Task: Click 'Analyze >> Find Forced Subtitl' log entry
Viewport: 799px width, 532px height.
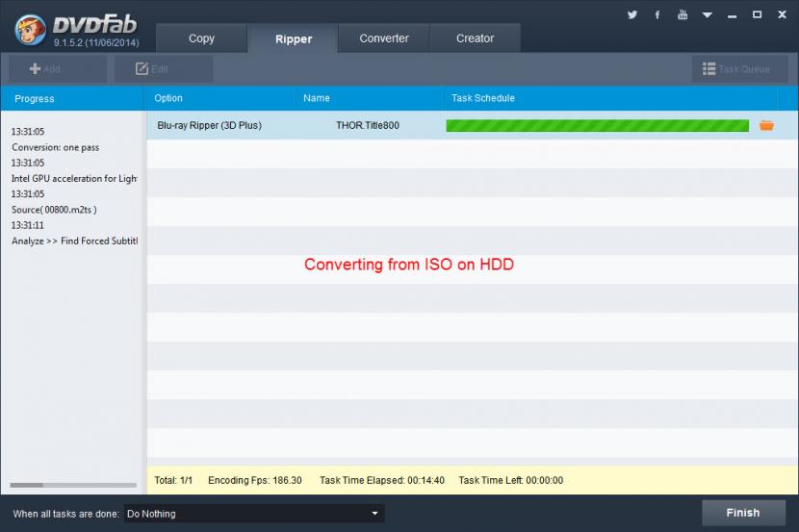Action: pyautogui.click(x=74, y=241)
